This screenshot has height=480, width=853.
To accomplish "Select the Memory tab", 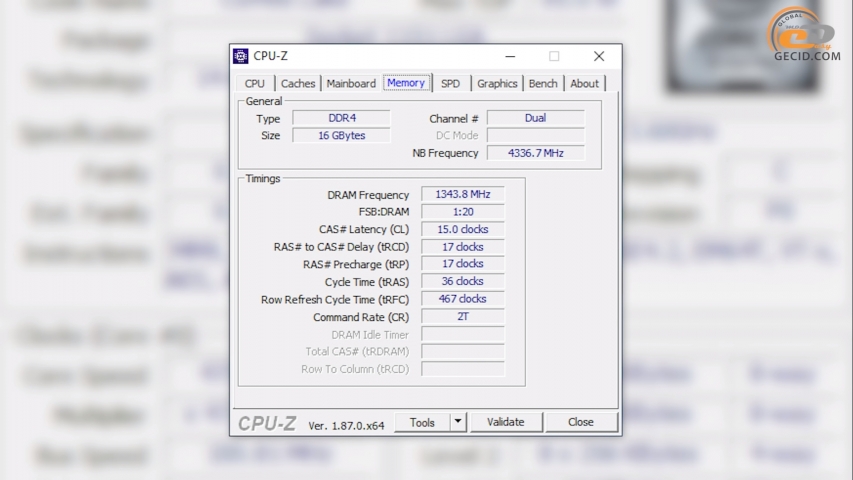I will point(406,83).
